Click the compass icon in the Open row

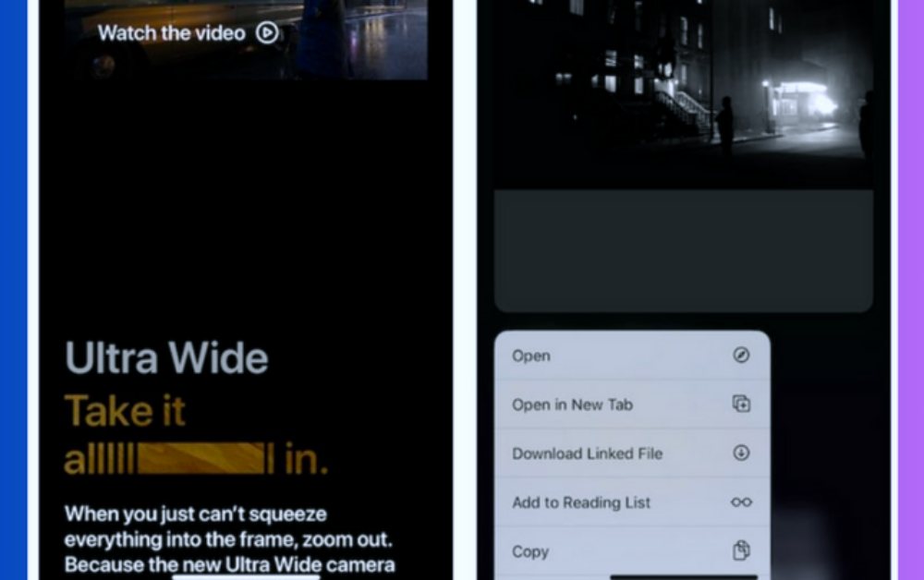[x=741, y=356]
